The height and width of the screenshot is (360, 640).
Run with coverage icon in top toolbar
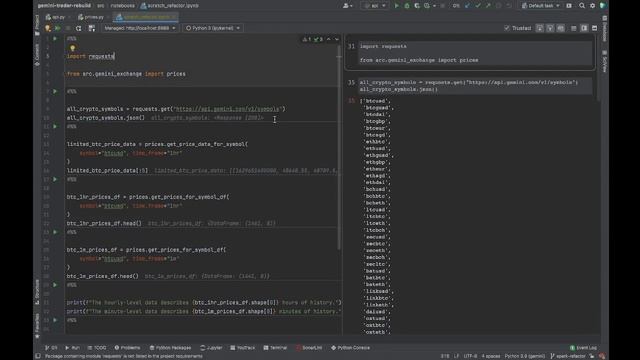pyautogui.click(x=417, y=6)
